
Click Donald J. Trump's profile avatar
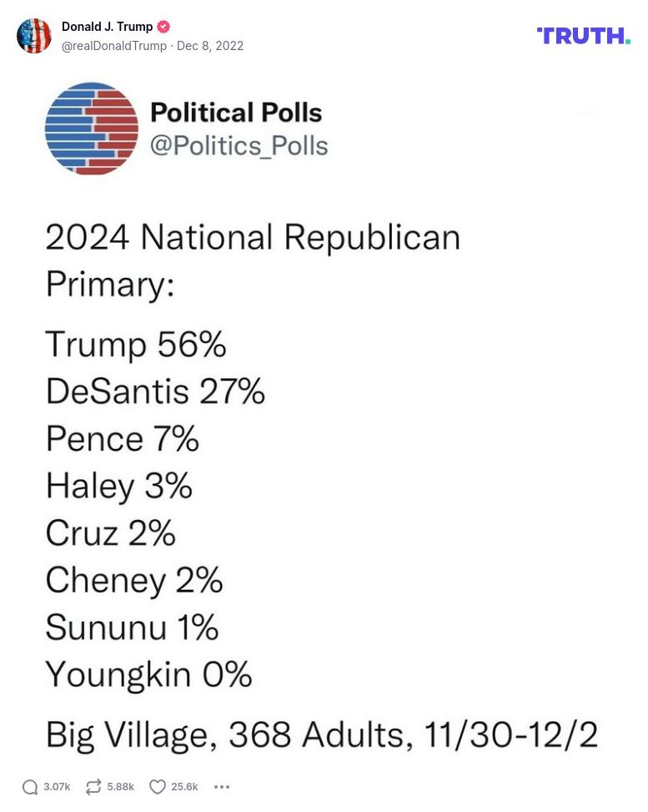[34, 36]
